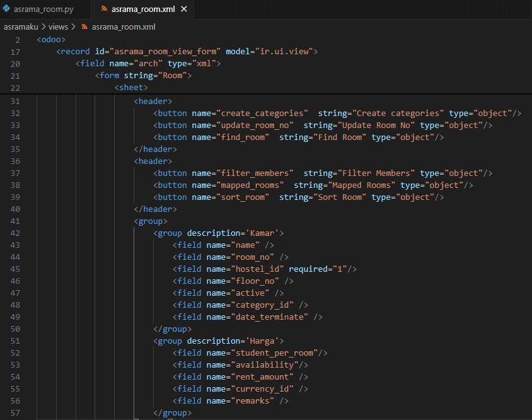The height and width of the screenshot is (420, 532).
Task: Click "sort_room" name value
Action: pos(243,197)
